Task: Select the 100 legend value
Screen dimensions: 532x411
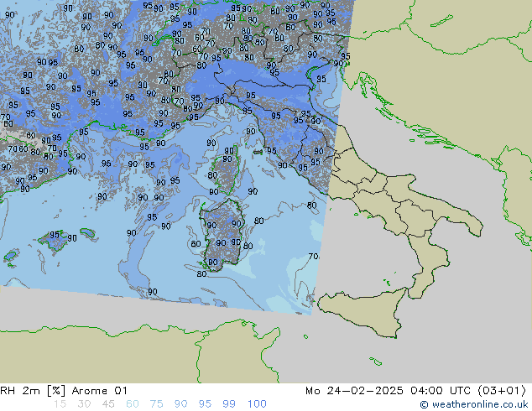Action: click(257, 404)
